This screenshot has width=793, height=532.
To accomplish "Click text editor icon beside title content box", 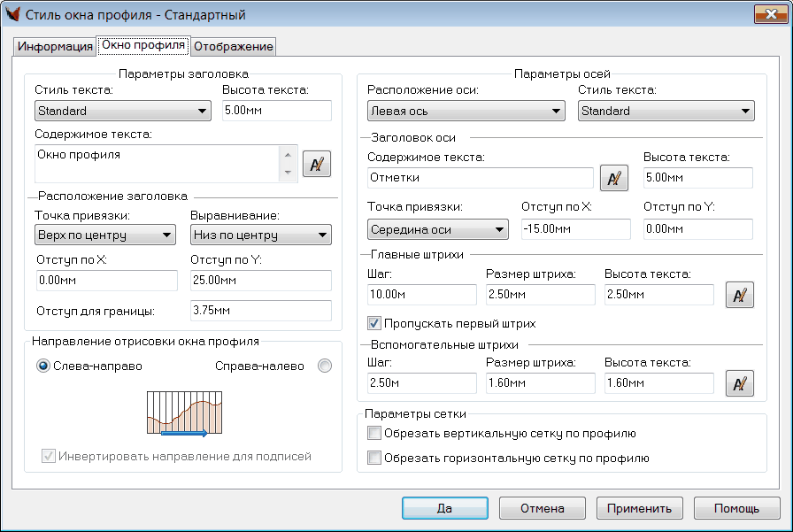I will (317, 164).
